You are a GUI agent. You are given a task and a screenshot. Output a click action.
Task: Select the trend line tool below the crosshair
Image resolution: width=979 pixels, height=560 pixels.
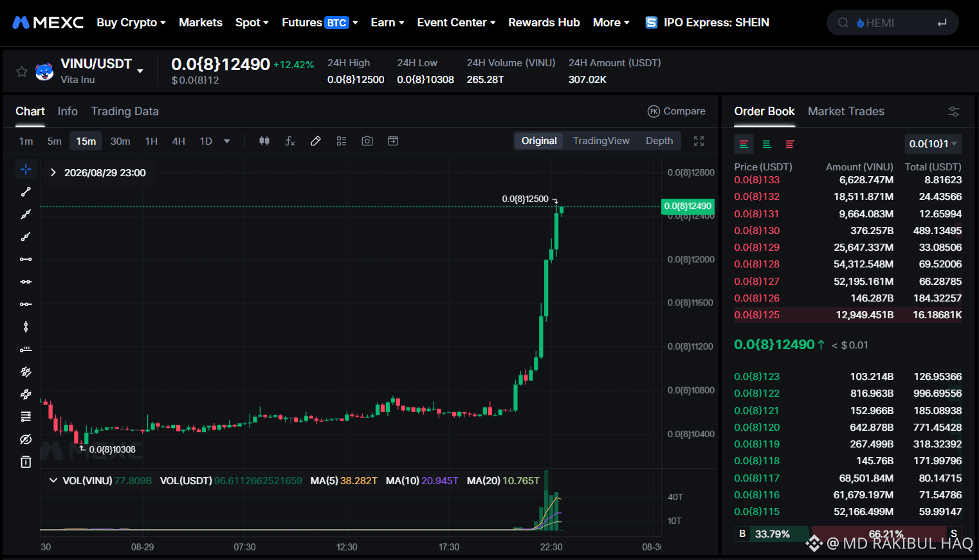[26, 192]
